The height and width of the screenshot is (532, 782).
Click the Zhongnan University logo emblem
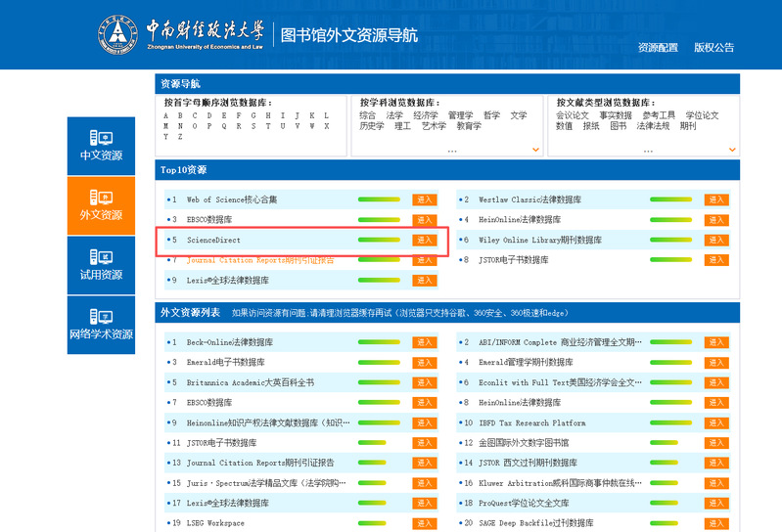(117, 35)
